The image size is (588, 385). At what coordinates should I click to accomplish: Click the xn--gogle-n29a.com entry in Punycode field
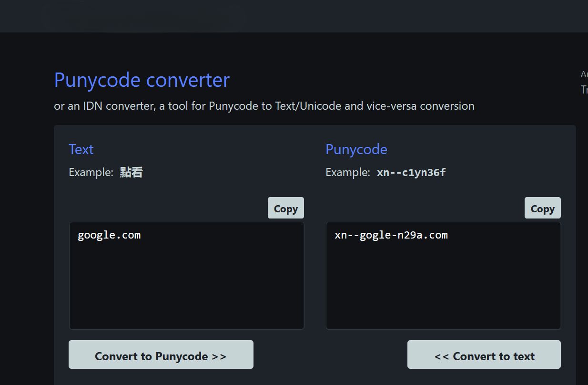(x=391, y=235)
